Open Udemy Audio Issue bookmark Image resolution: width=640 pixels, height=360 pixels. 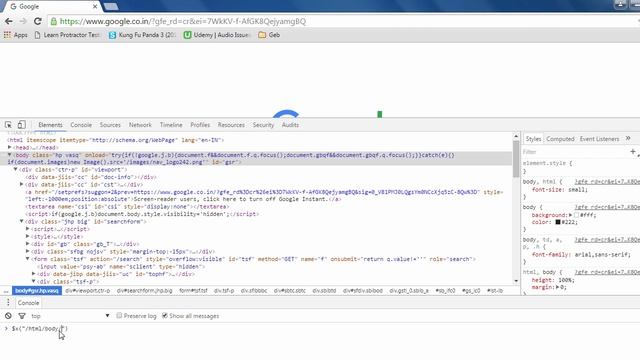(x=217, y=35)
